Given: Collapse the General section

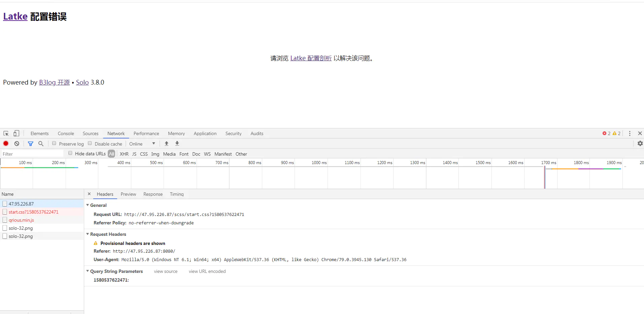Looking at the screenshot, I should (x=88, y=205).
